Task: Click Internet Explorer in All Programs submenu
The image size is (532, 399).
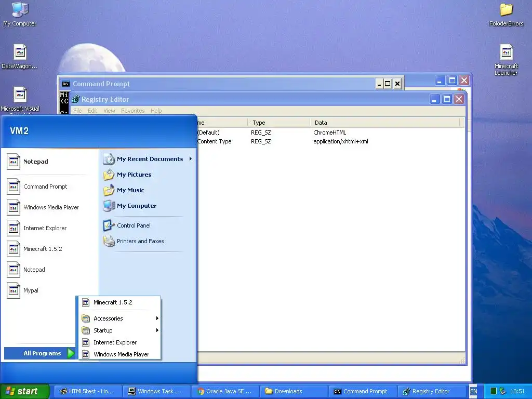Action: pyautogui.click(x=115, y=343)
